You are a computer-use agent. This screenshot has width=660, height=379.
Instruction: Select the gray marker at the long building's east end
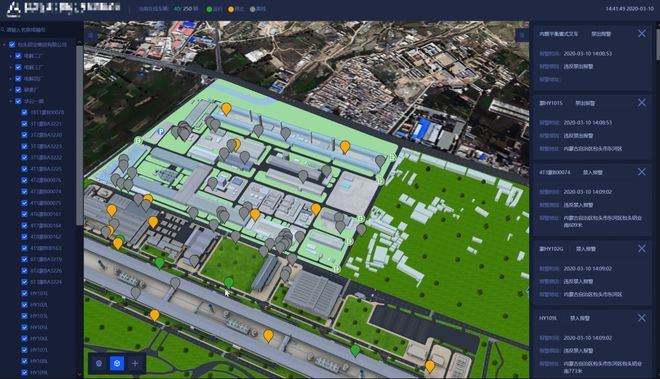[x=380, y=161]
